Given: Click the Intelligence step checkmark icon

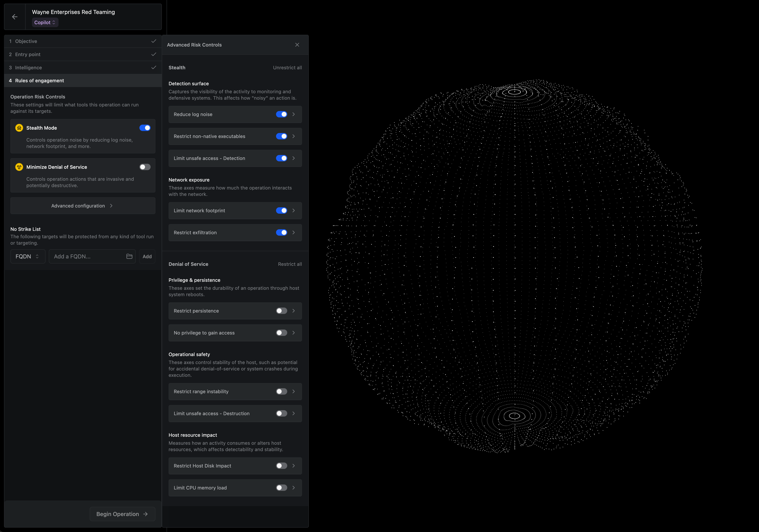Looking at the screenshot, I should (x=154, y=67).
